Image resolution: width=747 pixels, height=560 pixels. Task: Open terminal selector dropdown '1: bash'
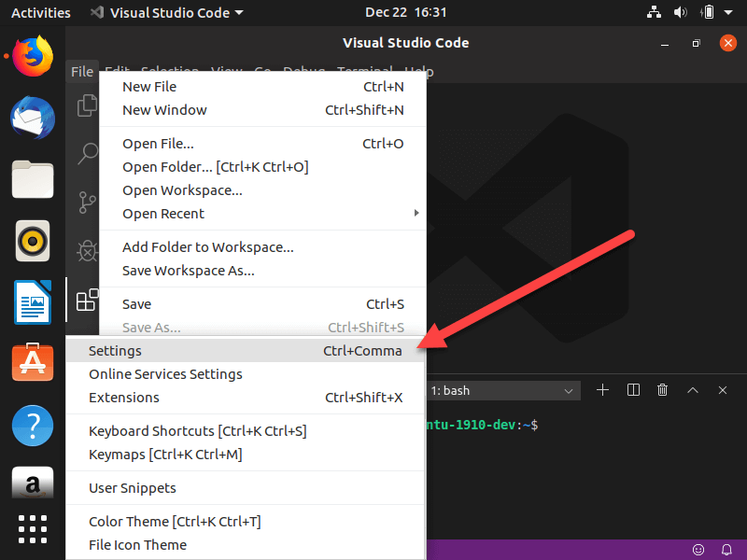[x=503, y=390]
